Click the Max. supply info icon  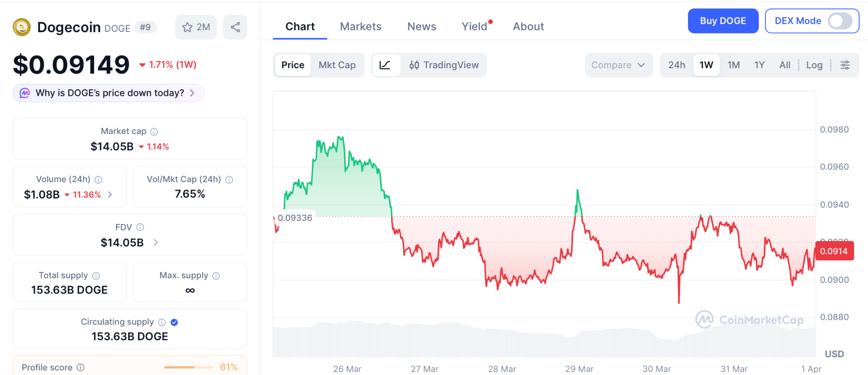point(216,276)
